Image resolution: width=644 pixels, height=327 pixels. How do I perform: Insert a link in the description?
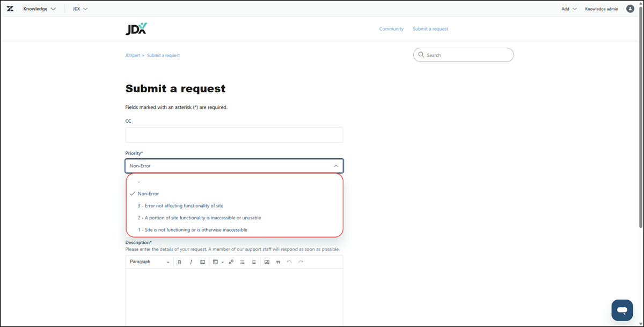(231, 262)
